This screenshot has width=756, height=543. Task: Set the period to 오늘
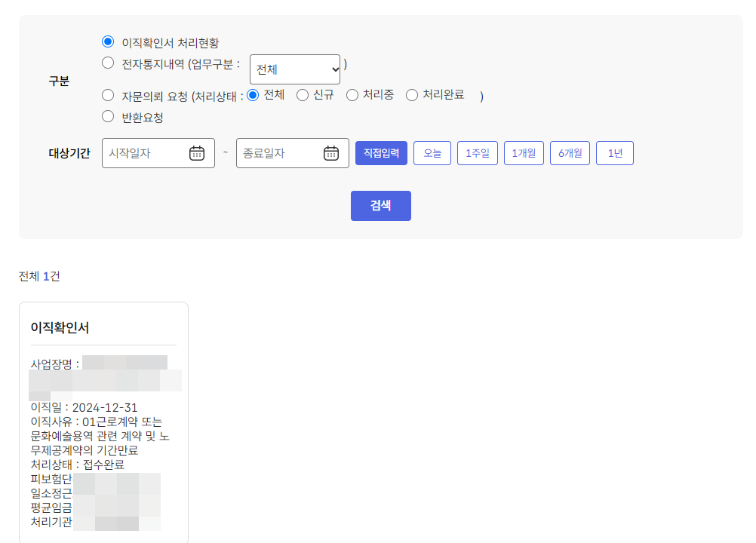pos(432,152)
